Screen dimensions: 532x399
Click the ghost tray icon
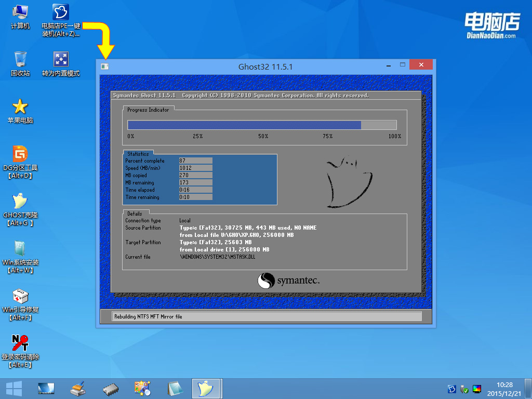tap(451, 389)
